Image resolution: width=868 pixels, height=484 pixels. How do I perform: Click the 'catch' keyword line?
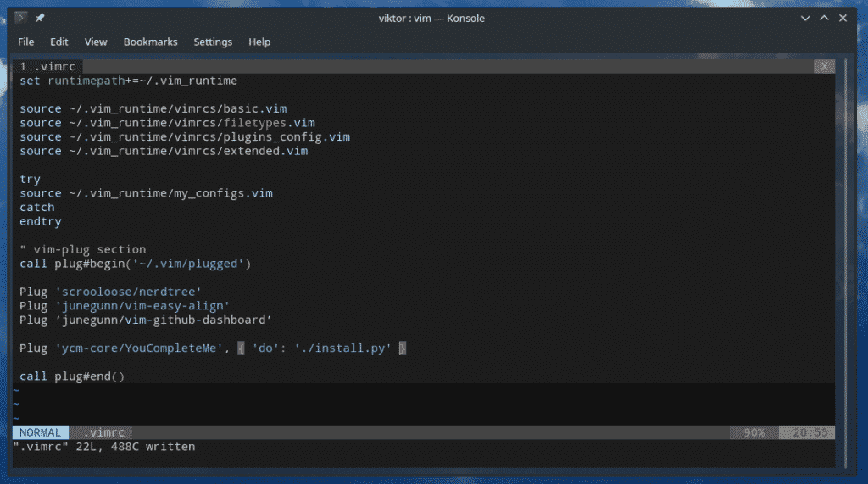pyautogui.click(x=37, y=207)
